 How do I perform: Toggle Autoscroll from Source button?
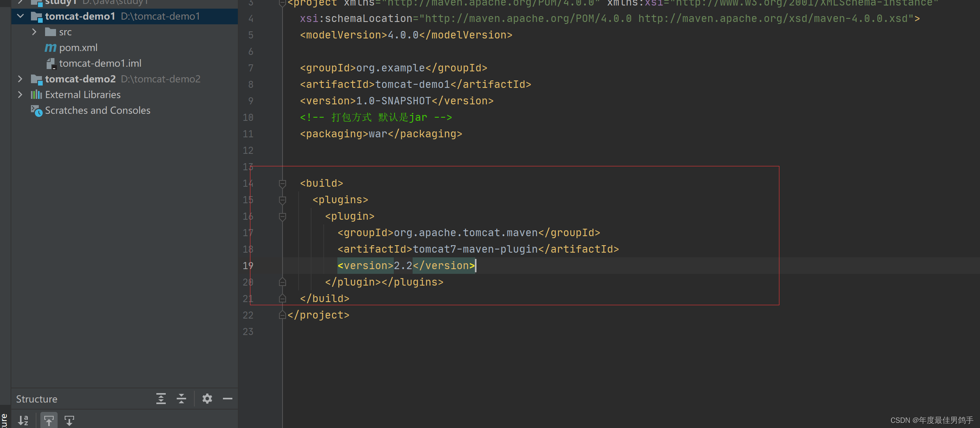69,421
